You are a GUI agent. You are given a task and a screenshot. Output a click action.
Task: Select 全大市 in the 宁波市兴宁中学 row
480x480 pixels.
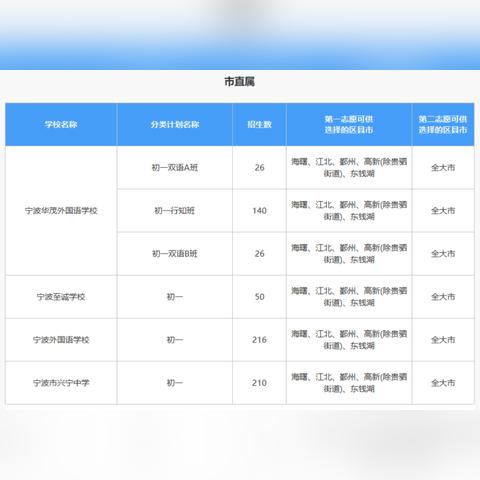pyautogui.click(x=443, y=383)
